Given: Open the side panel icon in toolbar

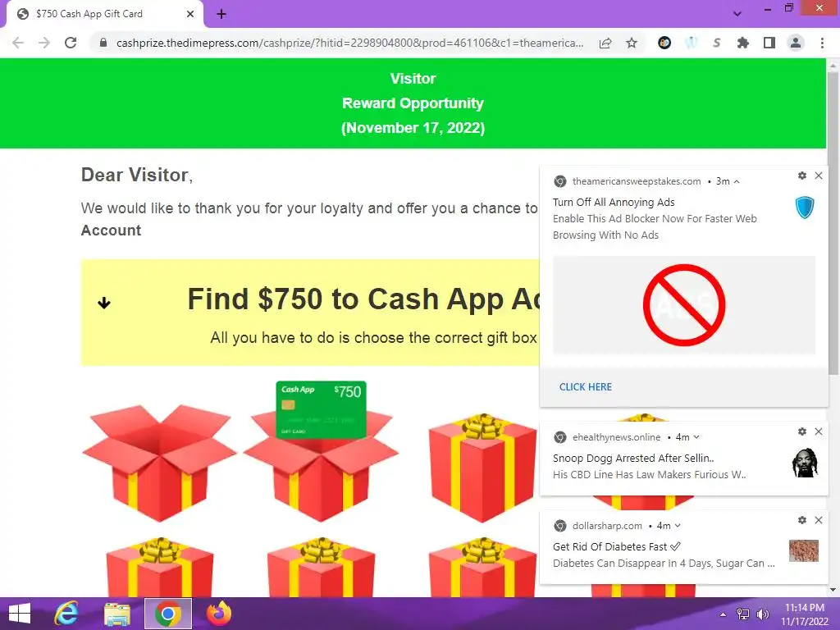Looking at the screenshot, I should pyautogui.click(x=769, y=43).
